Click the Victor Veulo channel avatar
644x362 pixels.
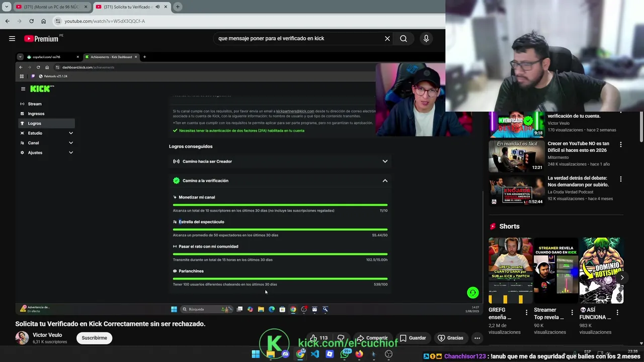click(22, 338)
